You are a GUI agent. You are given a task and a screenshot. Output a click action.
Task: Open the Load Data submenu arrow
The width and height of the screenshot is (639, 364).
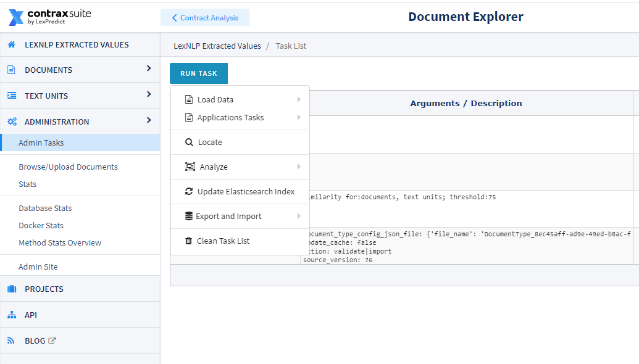pyautogui.click(x=299, y=99)
